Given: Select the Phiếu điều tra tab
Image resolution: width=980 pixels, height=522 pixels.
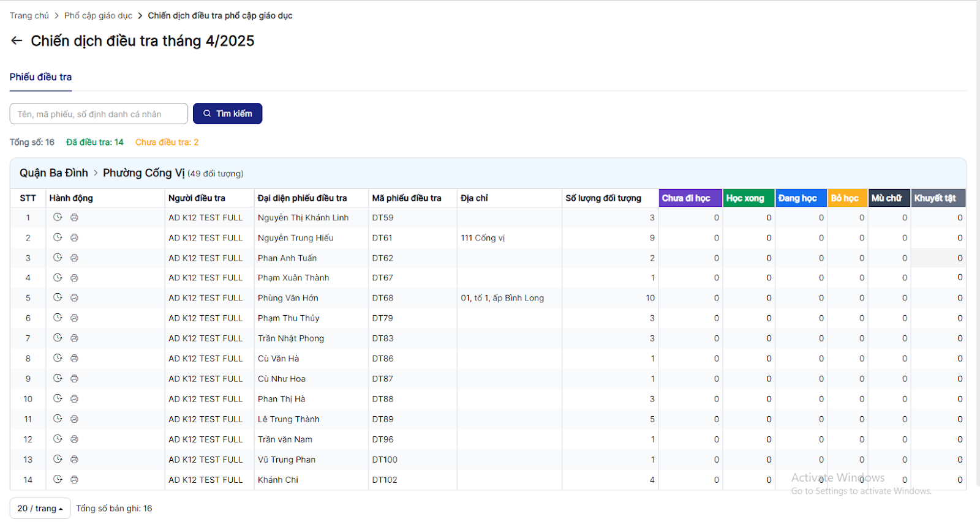Looking at the screenshot, I should (x=40, y=77).
